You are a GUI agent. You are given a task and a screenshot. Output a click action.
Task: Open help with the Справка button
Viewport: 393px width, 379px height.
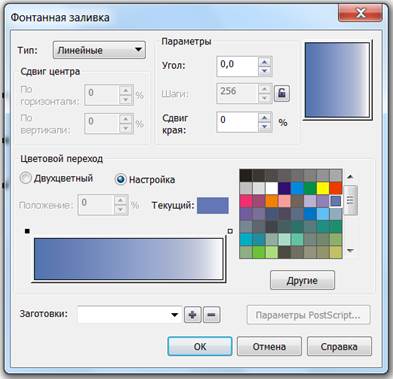(x=339, y=347)
